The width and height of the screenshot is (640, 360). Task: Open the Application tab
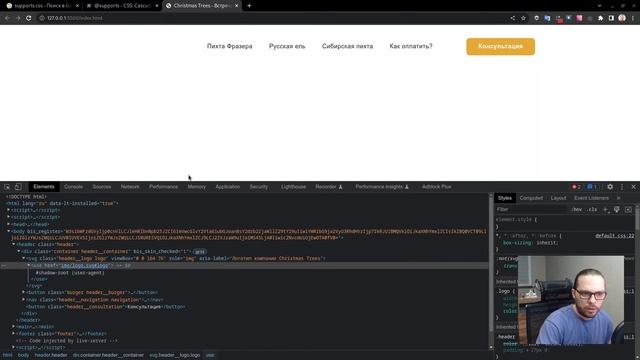click(227, 187)
